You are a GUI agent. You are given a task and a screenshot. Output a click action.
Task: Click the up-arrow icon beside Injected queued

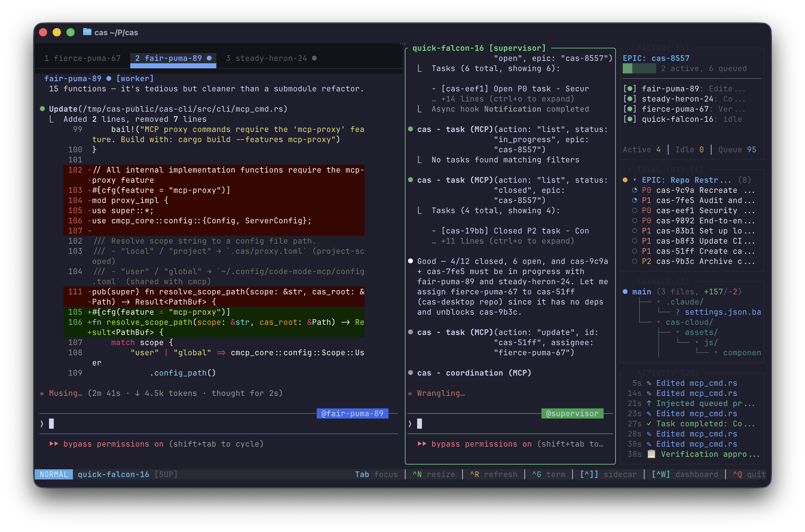(x=649, y=403)
